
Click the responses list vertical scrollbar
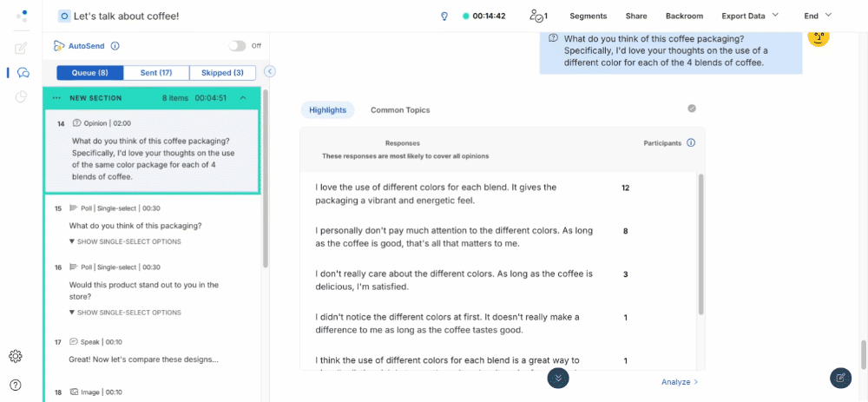[x=700, y=243]
